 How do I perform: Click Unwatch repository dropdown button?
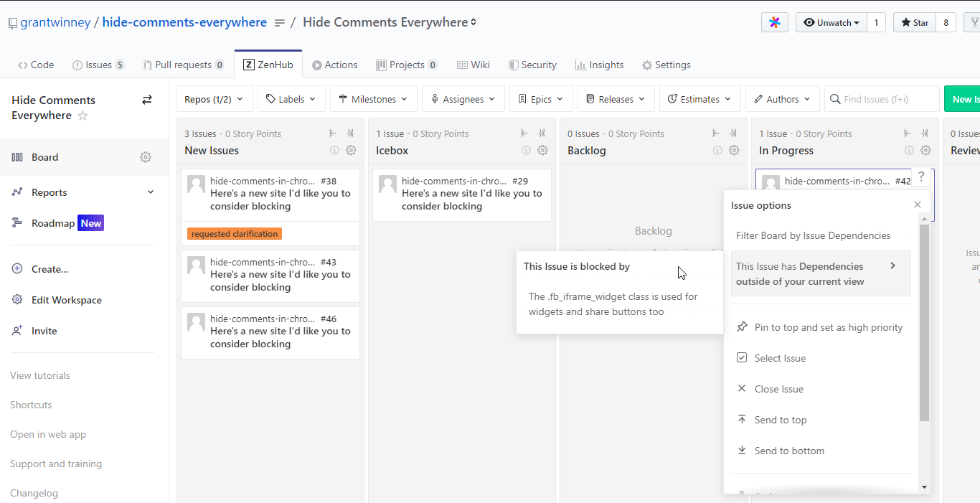[831, 22]
